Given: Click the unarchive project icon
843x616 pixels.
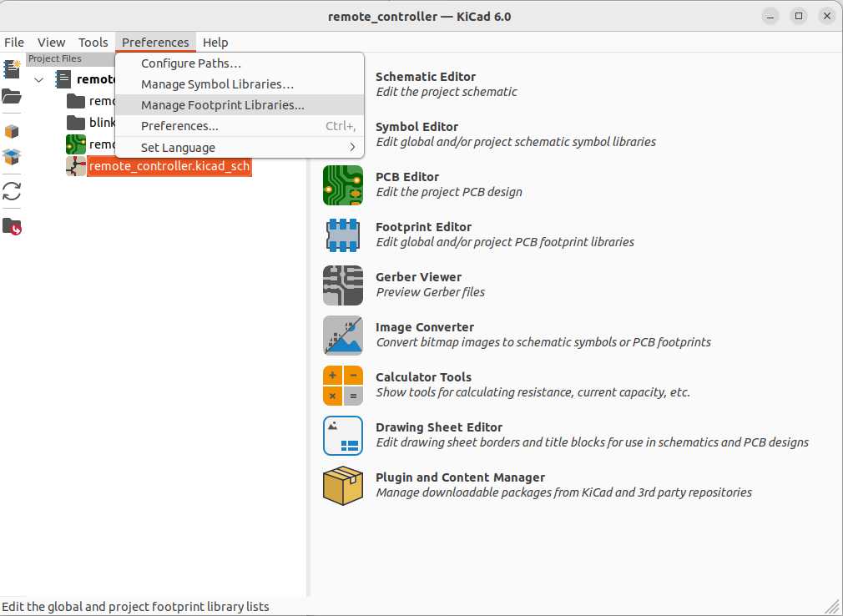Looking at the screenshot, I should pyautogui.click(x=12, y=156).
